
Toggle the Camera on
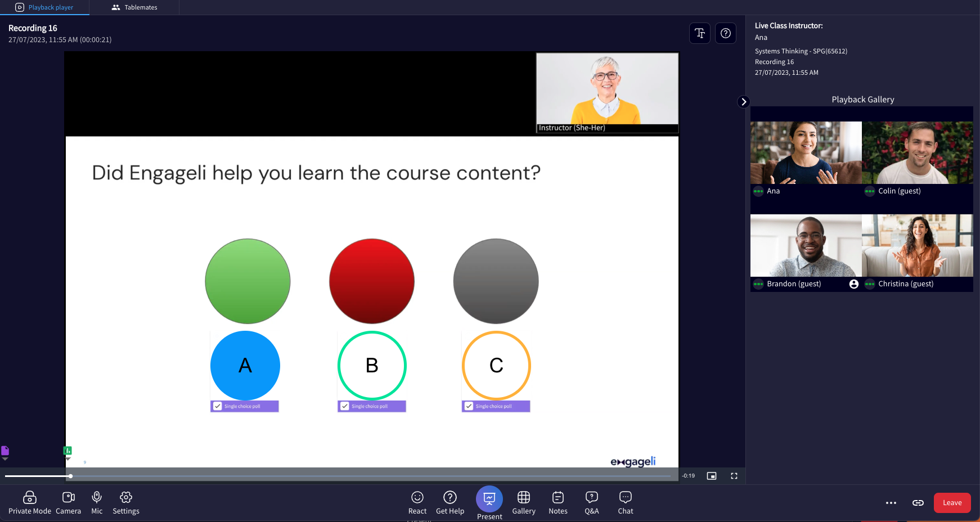pyautogui.click(x=68, y=502)
